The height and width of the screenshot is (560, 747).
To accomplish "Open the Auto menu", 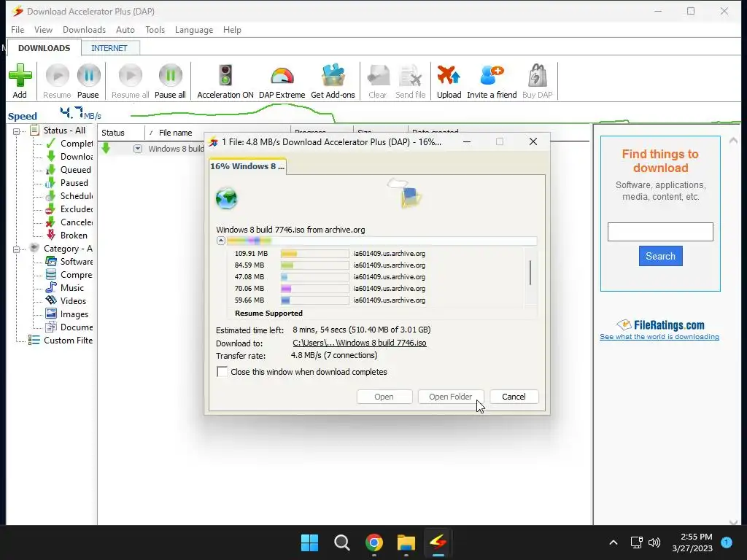I will point(125,29).
